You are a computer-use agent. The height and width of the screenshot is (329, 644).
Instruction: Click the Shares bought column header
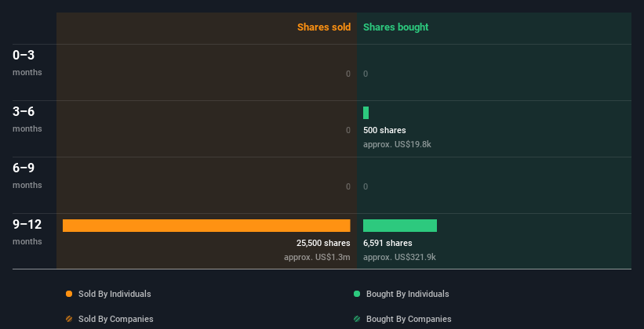click(396, 27)
